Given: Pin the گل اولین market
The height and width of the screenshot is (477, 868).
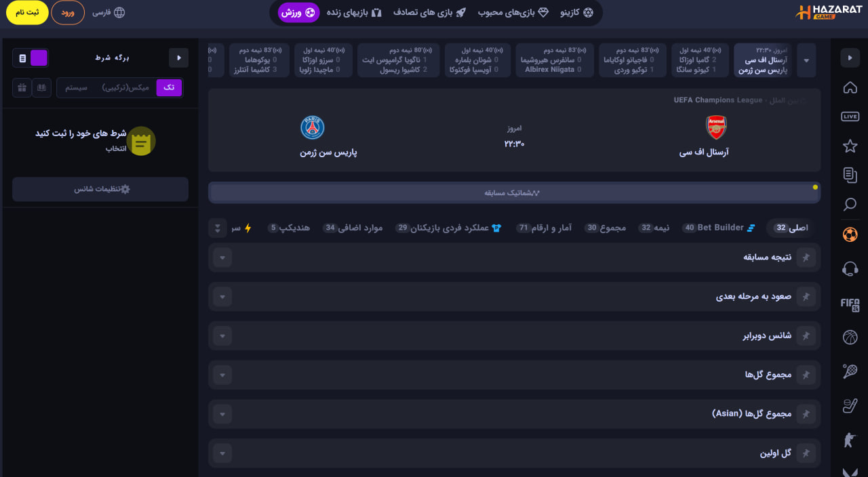Looking at the screenshot, I should [806, 453].
